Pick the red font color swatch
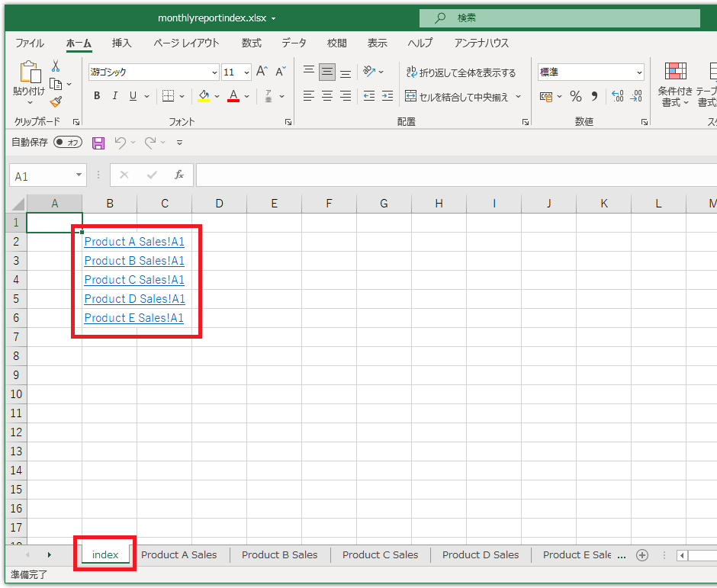This screenshot has width=717, height=588. coord(233,100)
